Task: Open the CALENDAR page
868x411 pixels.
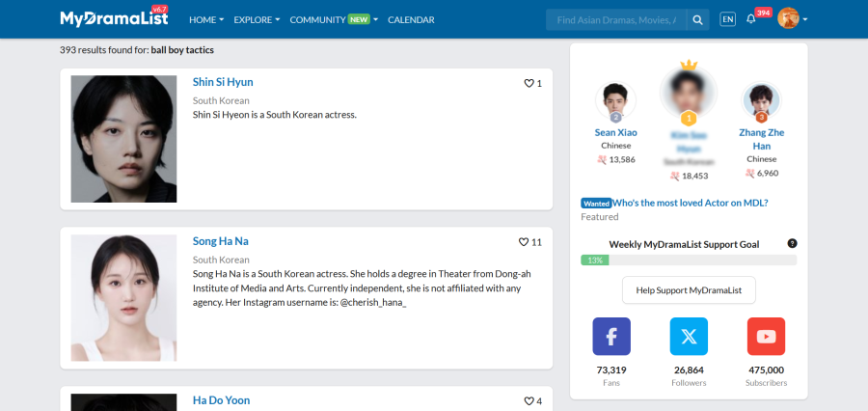Action: [x=411, y=20]
